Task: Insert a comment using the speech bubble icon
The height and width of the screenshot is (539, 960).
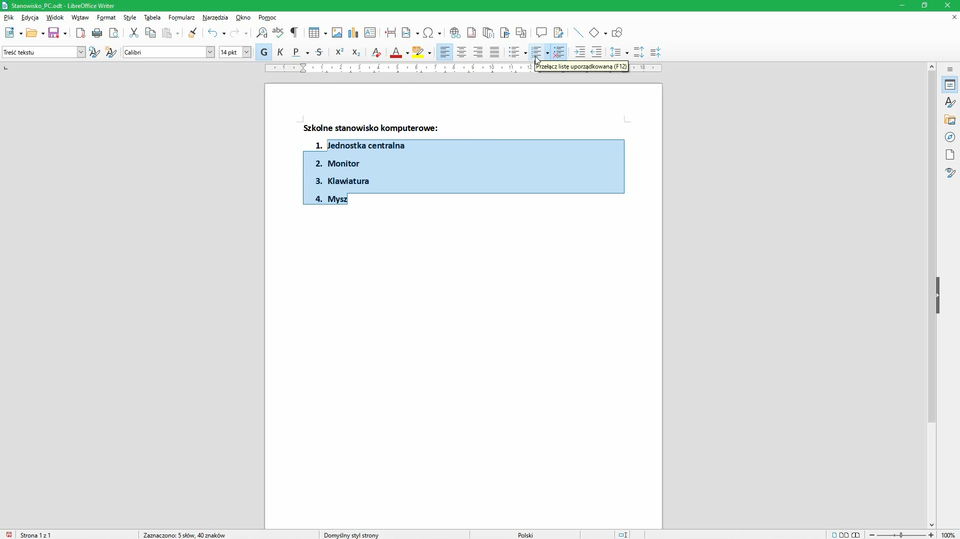Action: click(x=541, y=33)
